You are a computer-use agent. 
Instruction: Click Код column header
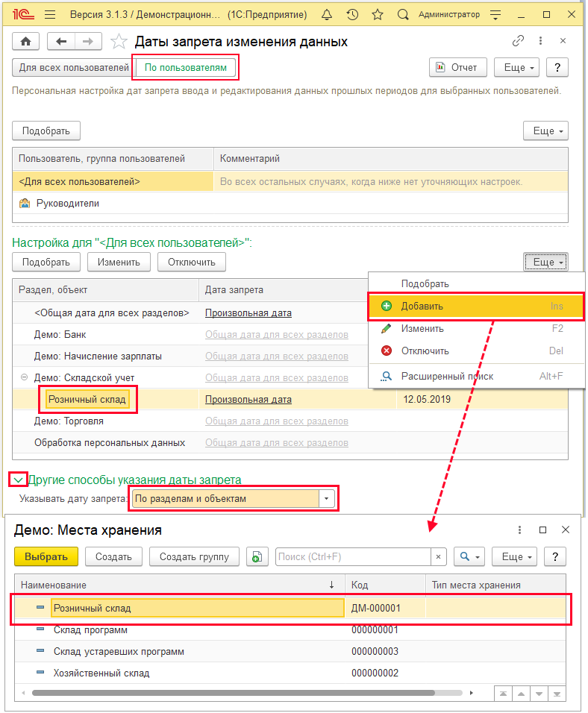click(386, 585)
